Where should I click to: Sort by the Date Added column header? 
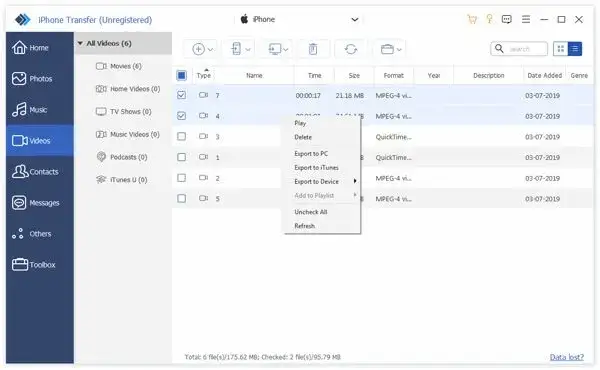pos(544,75)
